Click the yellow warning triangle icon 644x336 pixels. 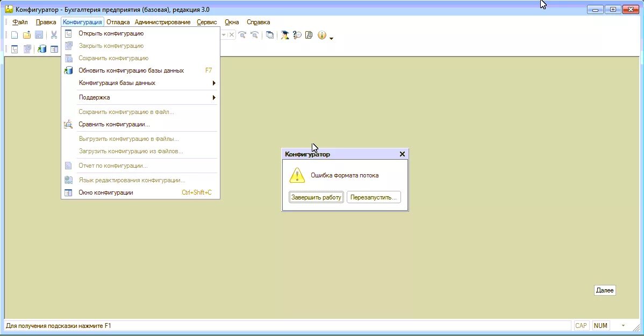[297, 175]
